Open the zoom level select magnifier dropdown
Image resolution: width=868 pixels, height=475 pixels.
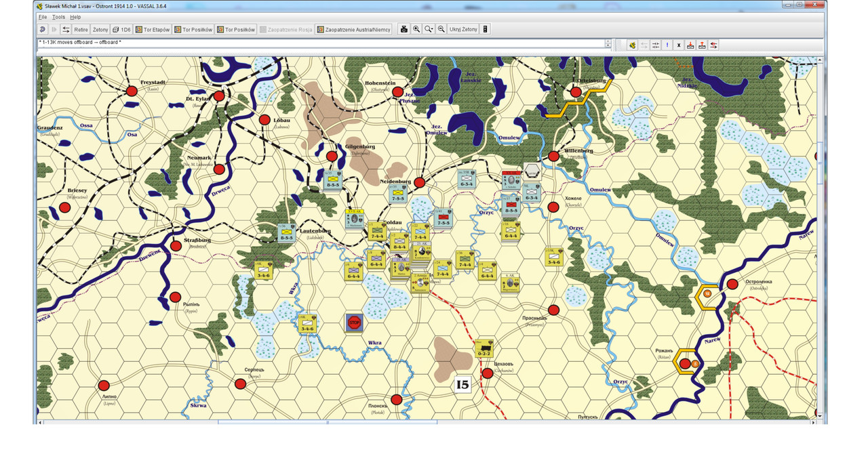point(429,29)
